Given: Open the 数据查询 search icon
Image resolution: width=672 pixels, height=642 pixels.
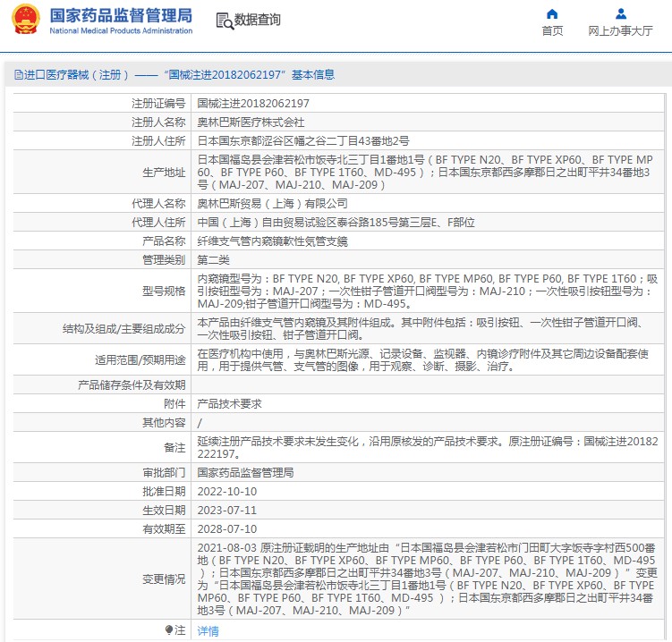Looking at the screenshot, I should click(x=225, y=21).
